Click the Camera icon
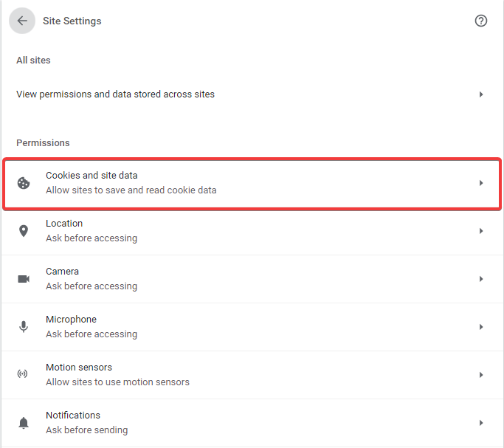This screenshot has height=448, width=504. (x=24, y=279)
